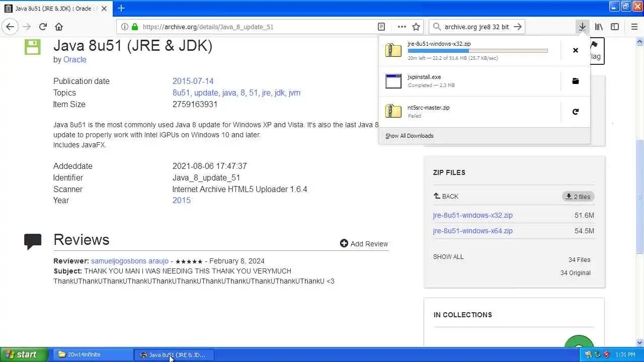Click the 34 Original count text
644x362 pixels.
[x=576, y=273]
